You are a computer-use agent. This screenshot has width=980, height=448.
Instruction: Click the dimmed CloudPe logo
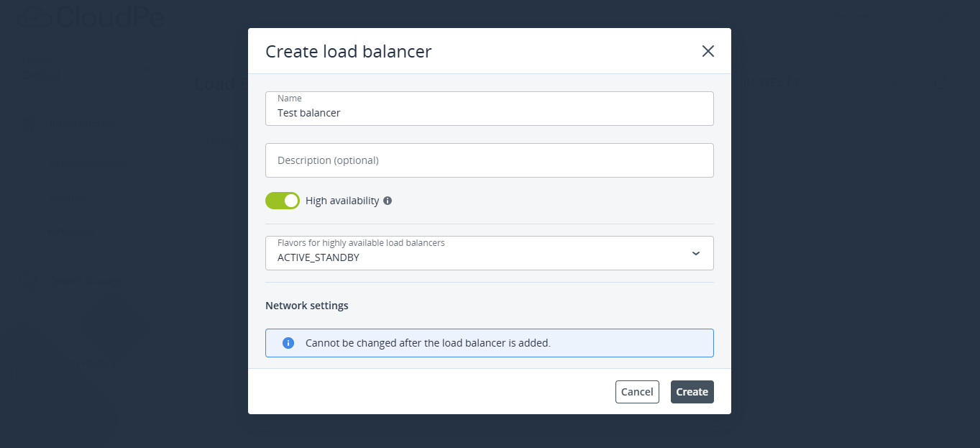(91, 17)
